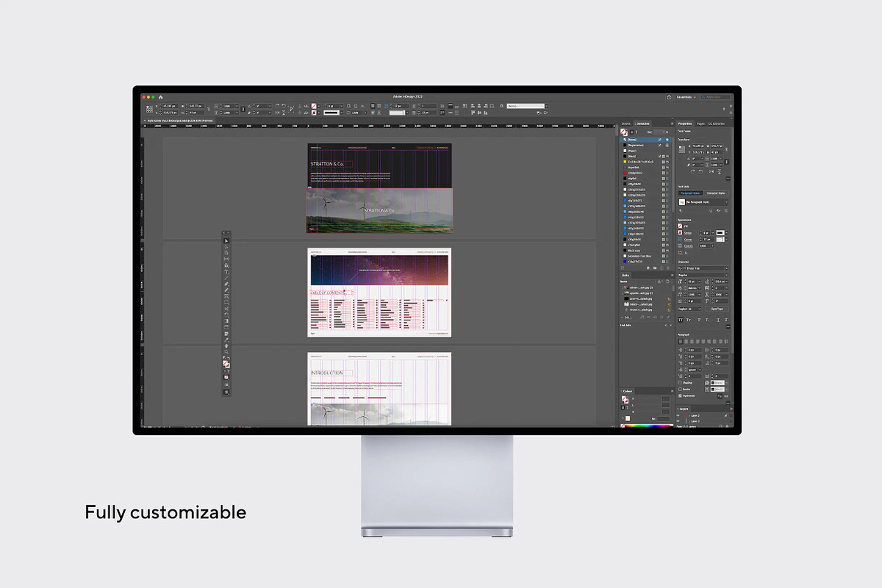The image size is (882, 588).
Task: Rotate 90 degrees clockwise in Transform
Action: click(x=693, y=171)
